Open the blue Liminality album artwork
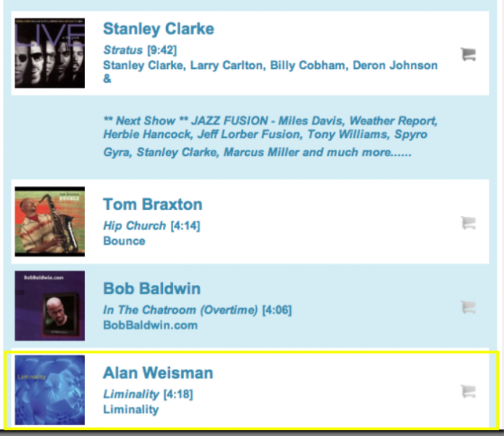Viewport: 504px width, 436px height. point(50,390)
